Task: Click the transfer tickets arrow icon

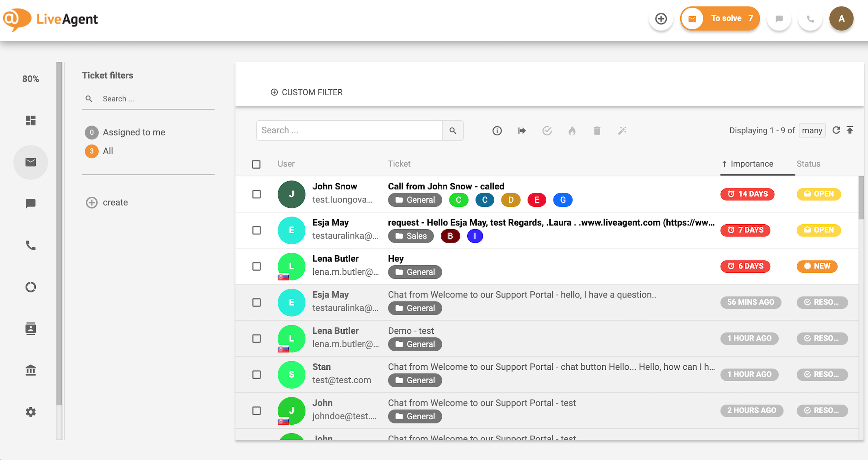Action: 522,130
